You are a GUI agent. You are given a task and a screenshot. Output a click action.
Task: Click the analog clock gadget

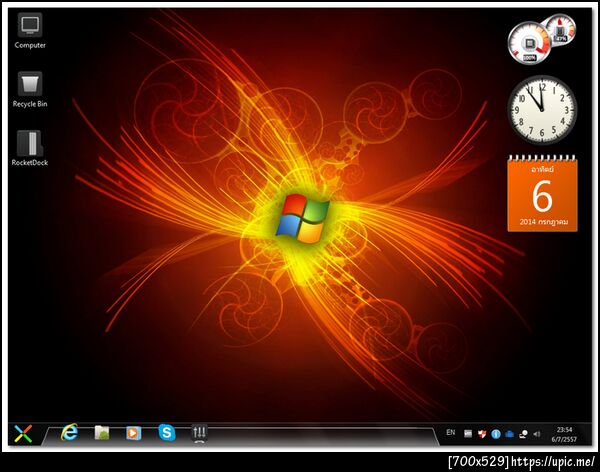click(x=541, y=110)
